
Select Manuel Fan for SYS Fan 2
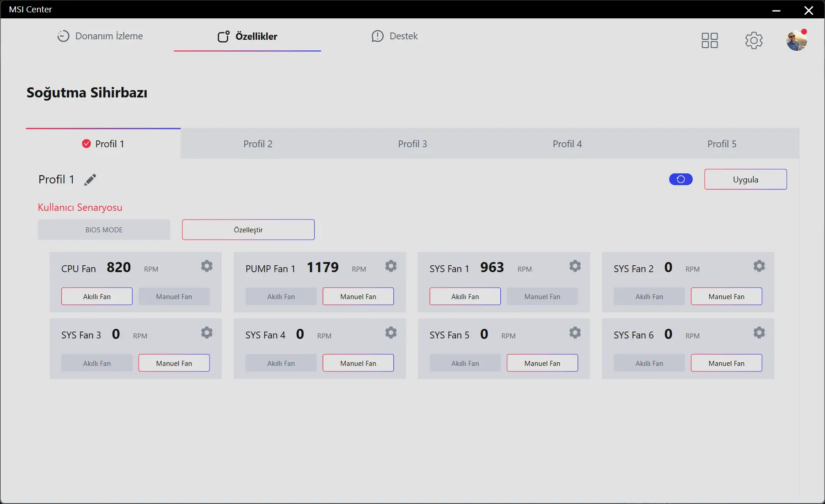tap(727, 296)
